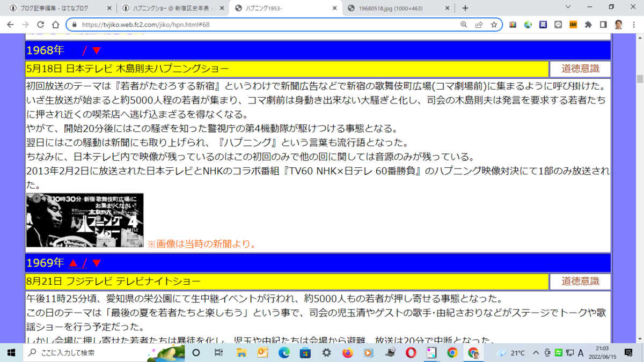Toggle the IME A input mode

point(581,352)
